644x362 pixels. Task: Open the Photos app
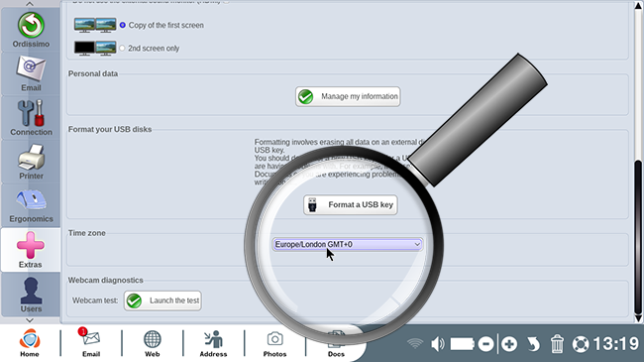tap(274, 343)
